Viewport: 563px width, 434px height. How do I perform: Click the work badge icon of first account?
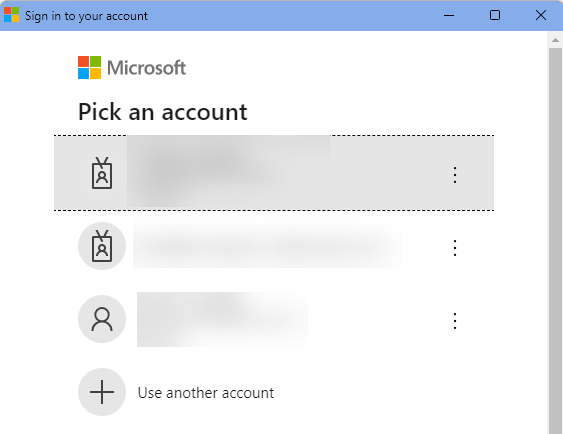102,173
